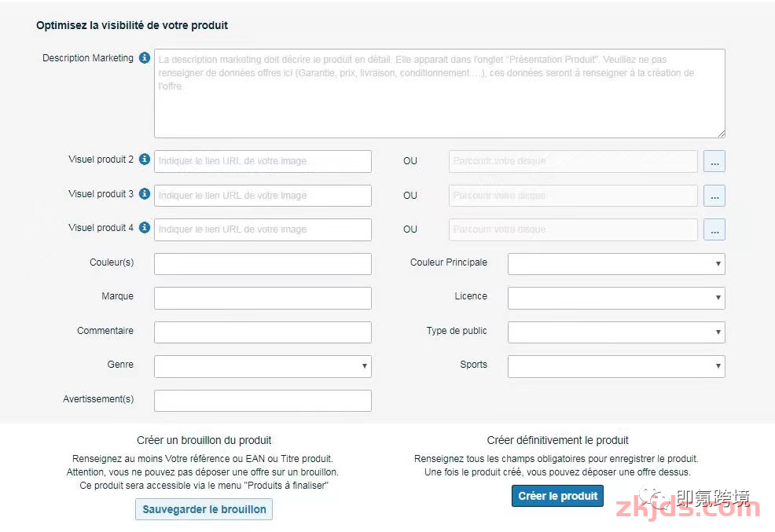Focus the Description Marketing text area
The width and height of the screenshot is (775, 532).
pyautogui.click(x=439, y=94)
